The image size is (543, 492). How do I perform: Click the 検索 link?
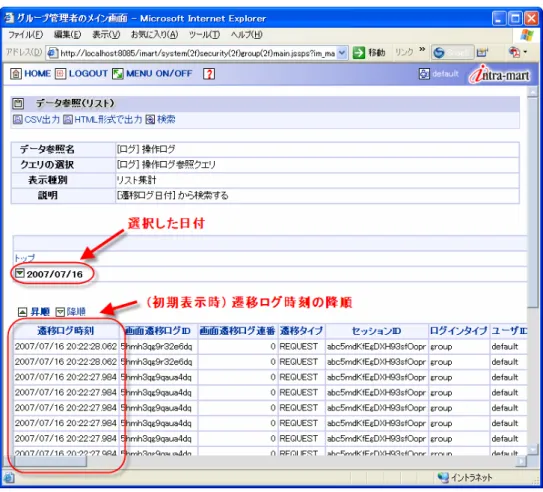(x=166, y=119)
